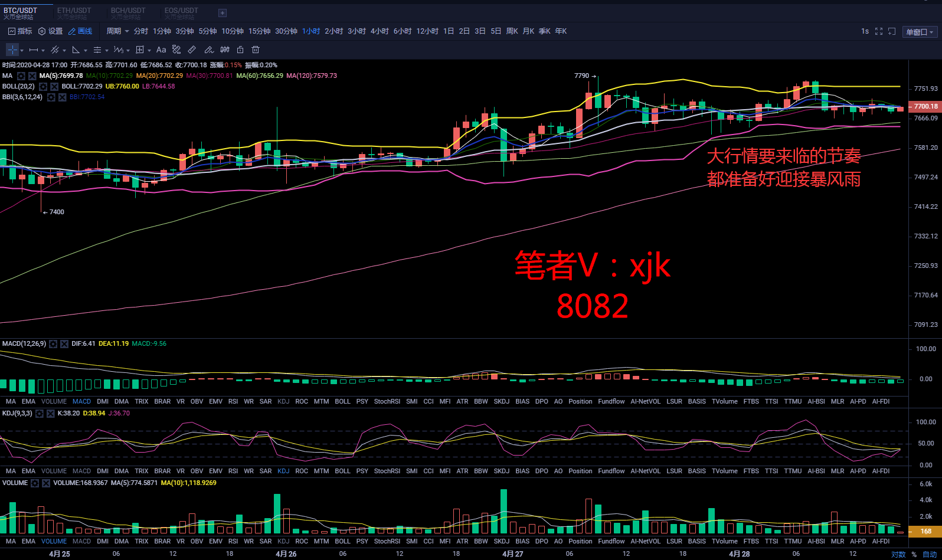The width and height of the screenshot is (942, 560).
Task: Select the parallel channel drawing tool
Action: click(x=55, y=50)
